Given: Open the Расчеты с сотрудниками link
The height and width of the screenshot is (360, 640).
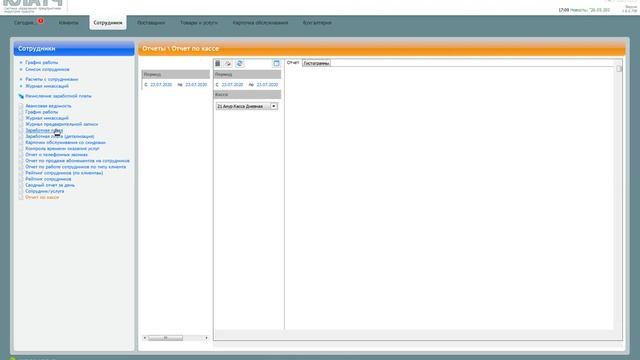Looking at the screenshot, I should (52, 80).
